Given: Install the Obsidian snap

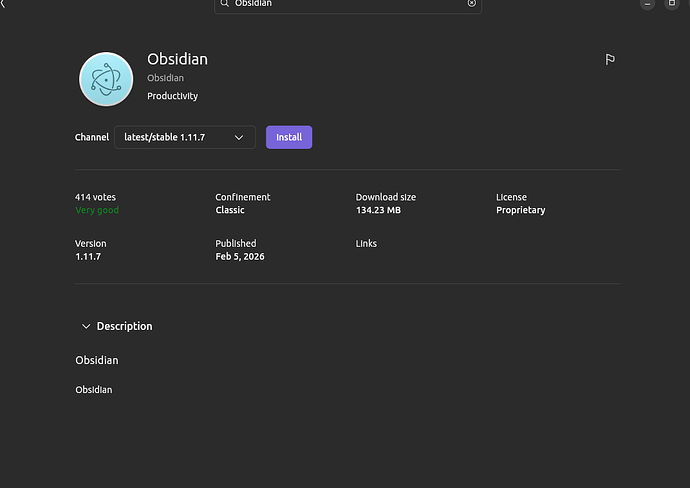Looking at the screenshot, I should [x=289, y=137].
